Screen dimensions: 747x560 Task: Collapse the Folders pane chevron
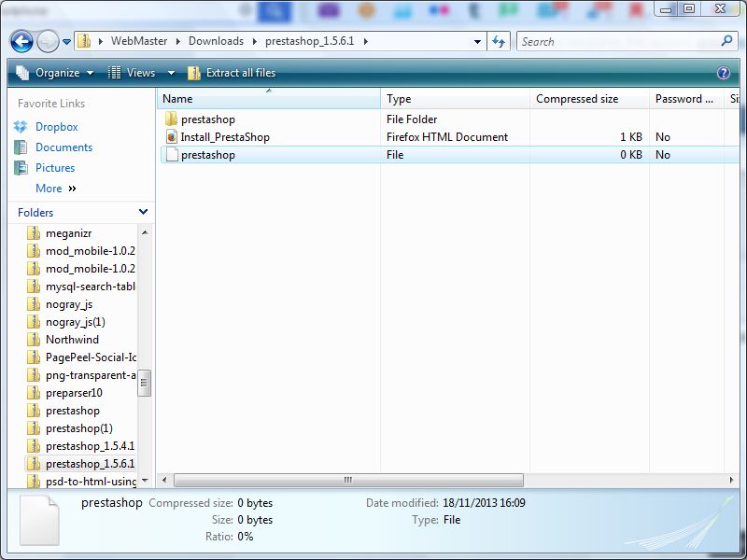point(143,212)
